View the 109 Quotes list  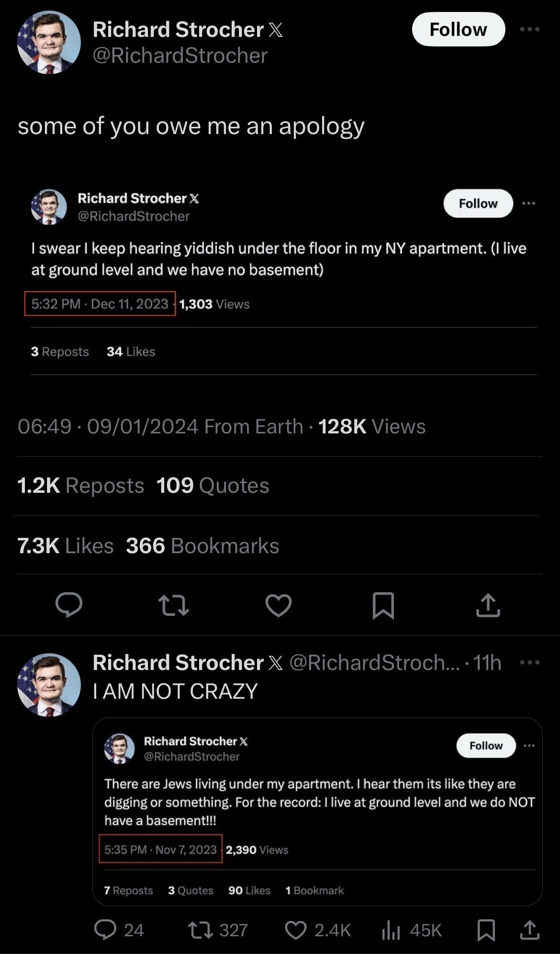213,486
